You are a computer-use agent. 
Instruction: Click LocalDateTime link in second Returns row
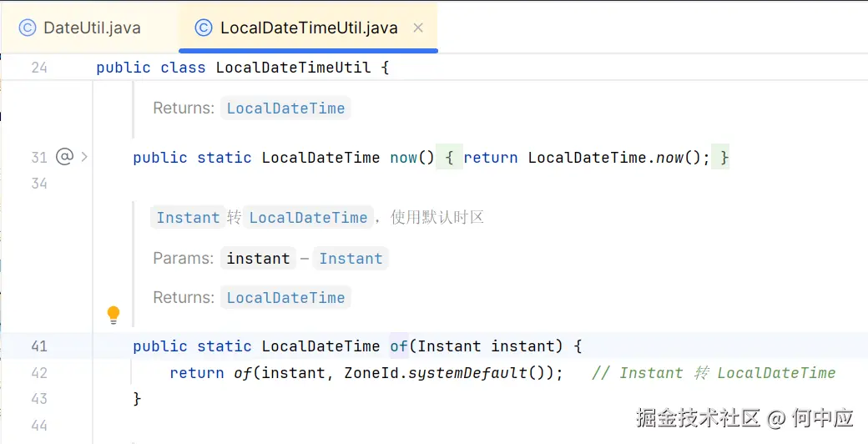click(285, 298)
